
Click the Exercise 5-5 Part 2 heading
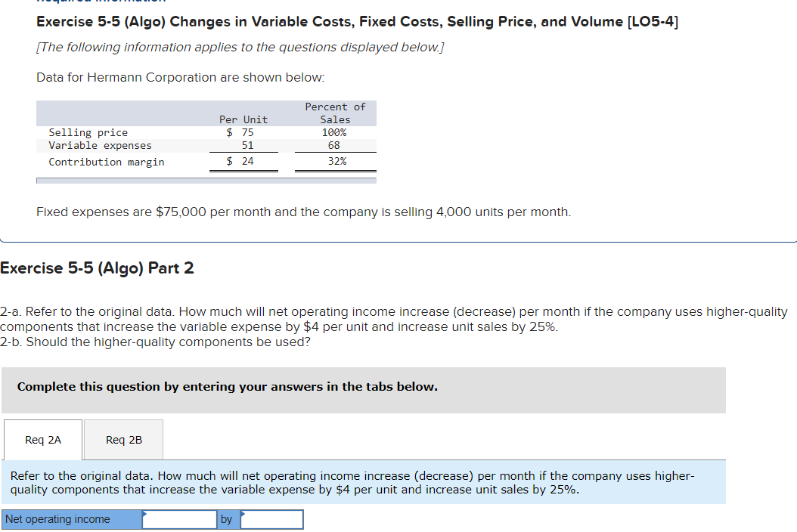[97, 268]
